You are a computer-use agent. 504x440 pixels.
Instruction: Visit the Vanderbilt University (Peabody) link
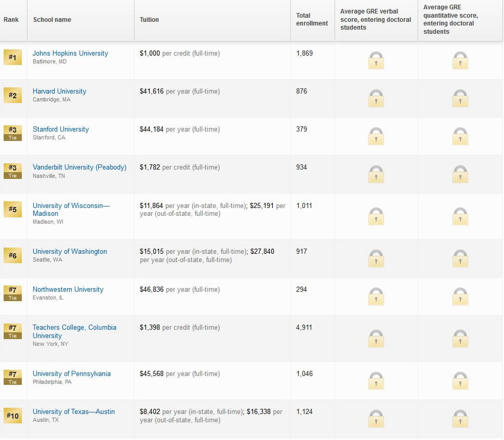coord(79,167)
